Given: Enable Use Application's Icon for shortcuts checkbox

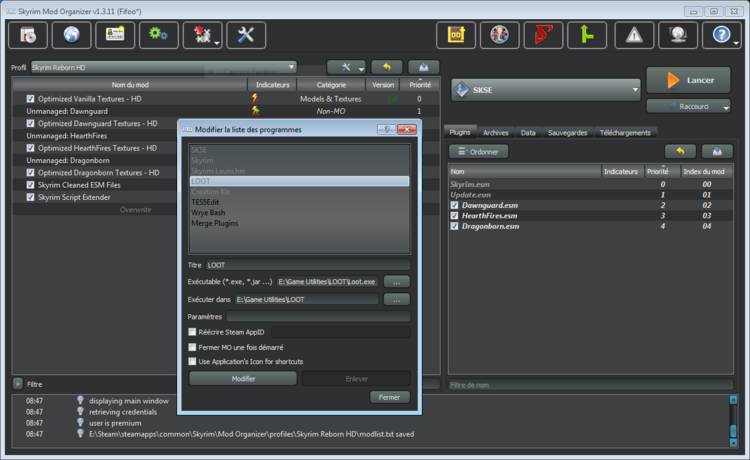Looking at the screenshot, I should tap(192, 361).
